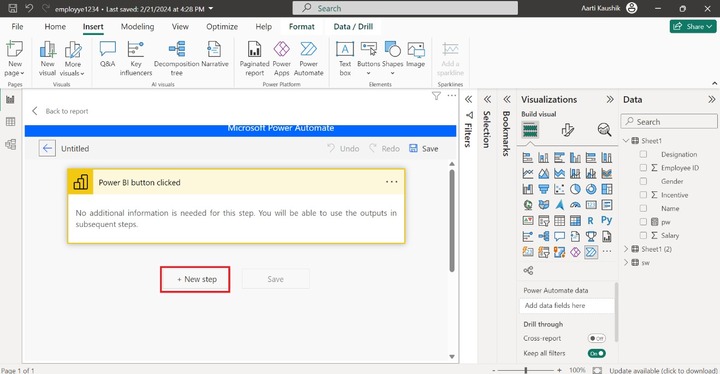
Task: Choose the KPI visual
Action: (x=528, y=221)
